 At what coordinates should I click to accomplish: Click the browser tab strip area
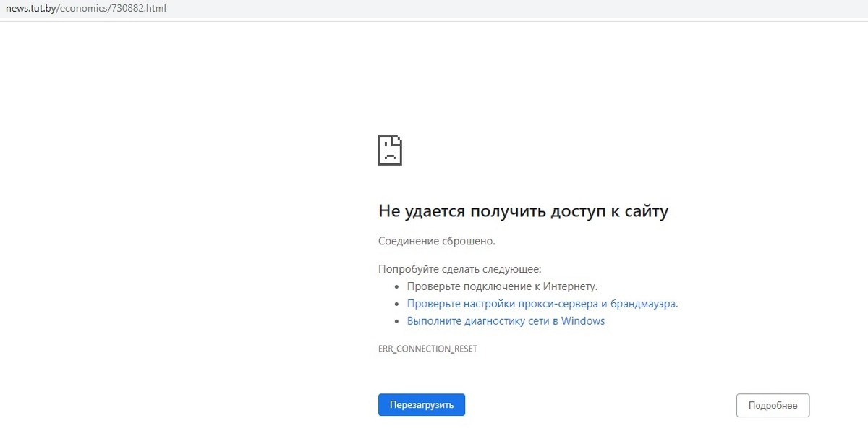point(434,9)
